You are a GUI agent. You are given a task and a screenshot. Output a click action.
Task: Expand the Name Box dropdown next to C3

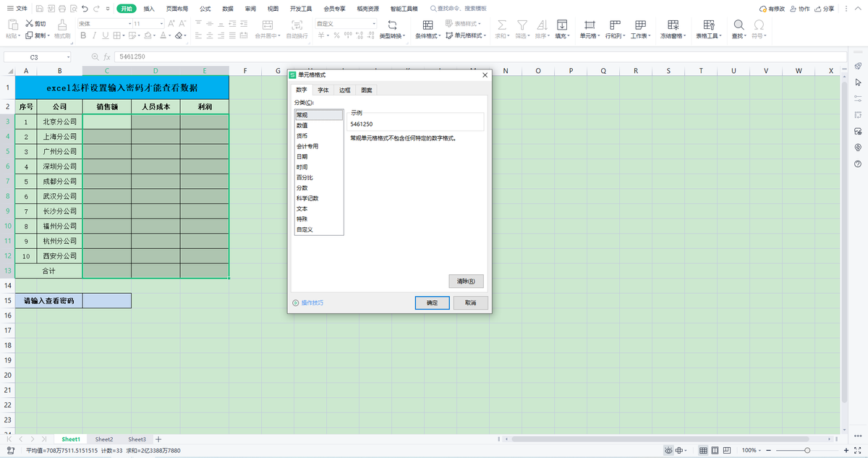[69, 56]
